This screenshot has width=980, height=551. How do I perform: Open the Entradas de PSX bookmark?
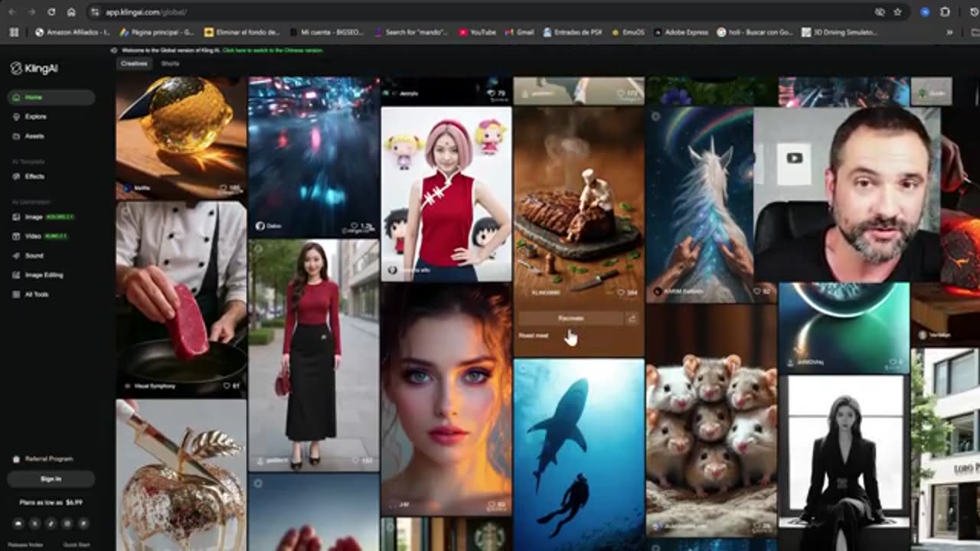tap(573, 32)
